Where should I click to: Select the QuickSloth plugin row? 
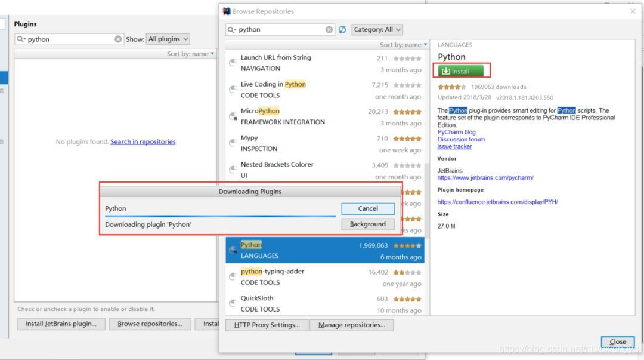point(325,304)
